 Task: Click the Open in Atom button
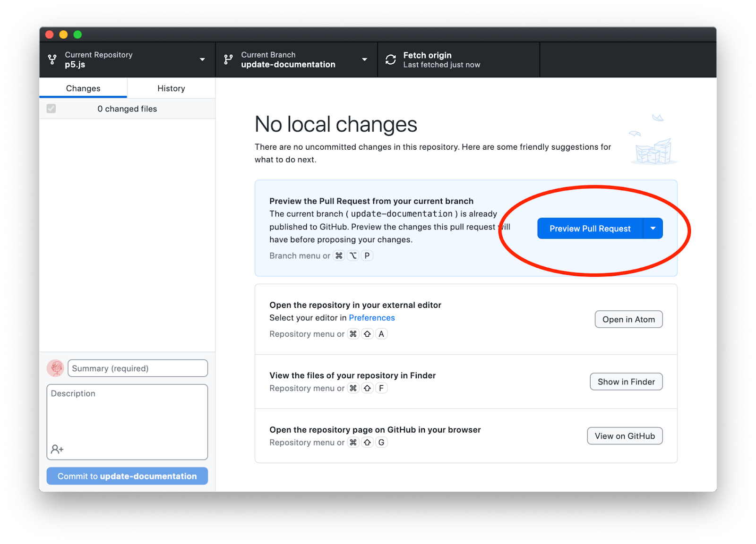628,319
